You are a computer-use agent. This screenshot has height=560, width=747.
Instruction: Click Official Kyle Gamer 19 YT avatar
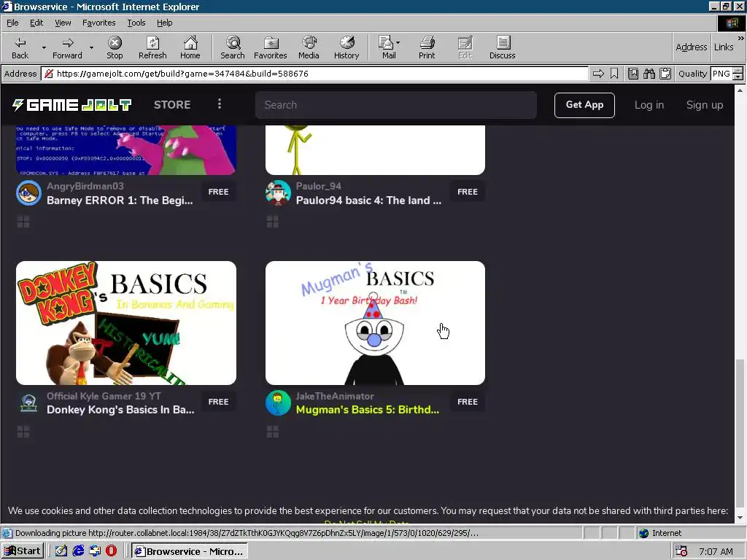pos(28,402)
